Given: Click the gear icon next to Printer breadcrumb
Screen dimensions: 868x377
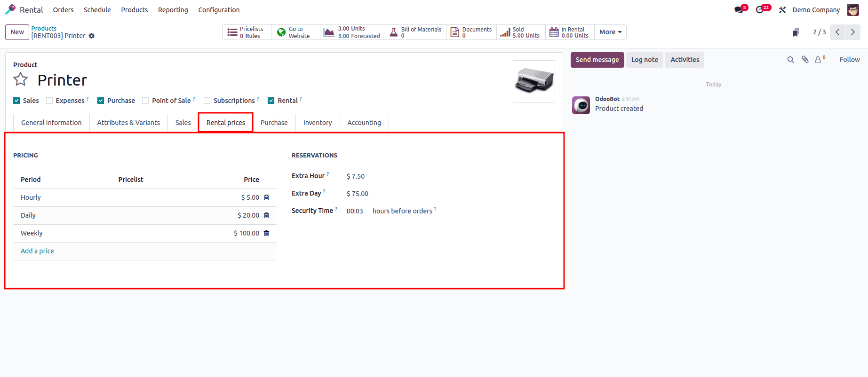Looking at the screenshot, I should [92, 36].
